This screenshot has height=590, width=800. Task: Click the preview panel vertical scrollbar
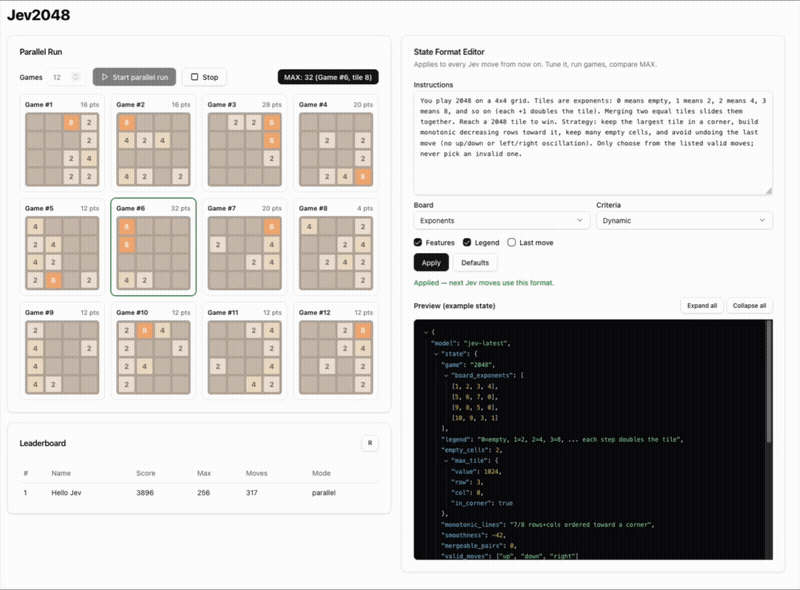click(x=768, y=383)
